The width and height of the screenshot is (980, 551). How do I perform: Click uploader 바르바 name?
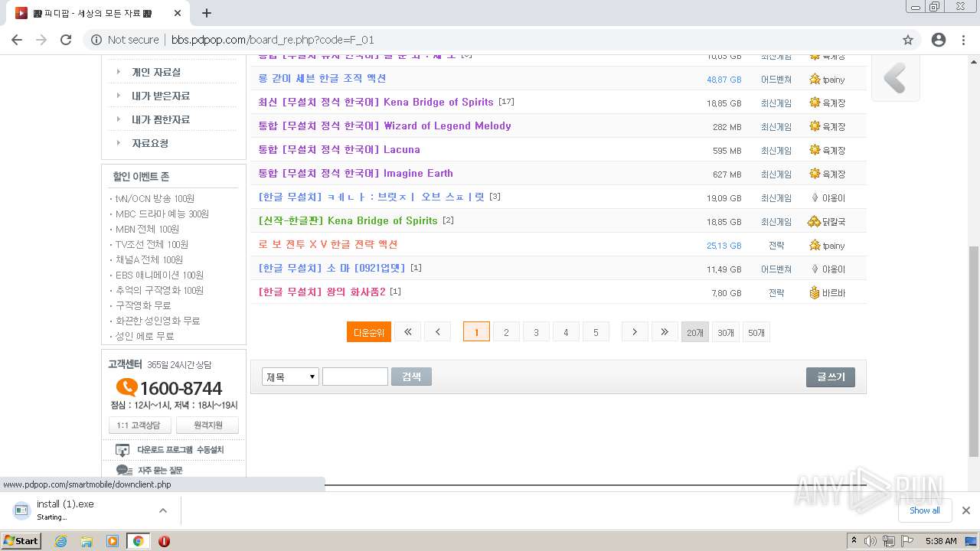pyautogui.click(x=834, y=293)
